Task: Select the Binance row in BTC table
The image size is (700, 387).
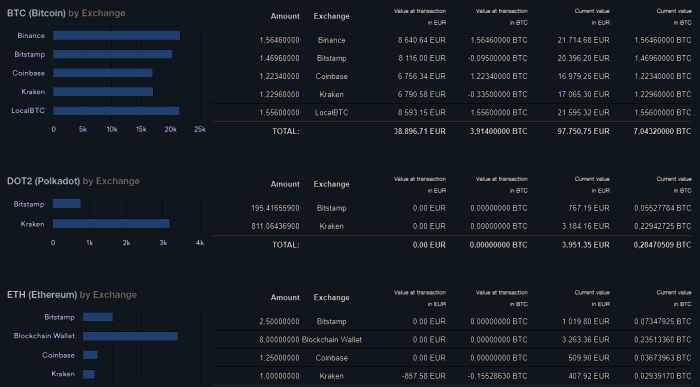Action: tap(452, 40)
